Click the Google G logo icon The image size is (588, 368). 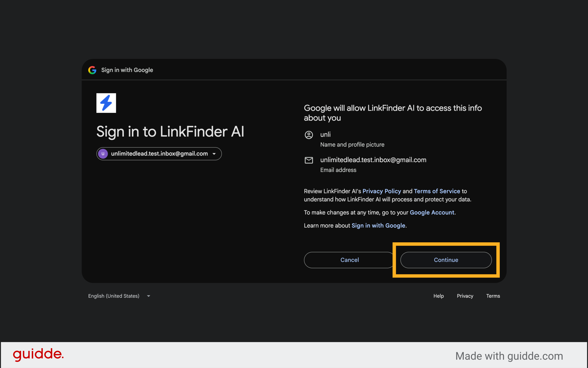[92, 70]
